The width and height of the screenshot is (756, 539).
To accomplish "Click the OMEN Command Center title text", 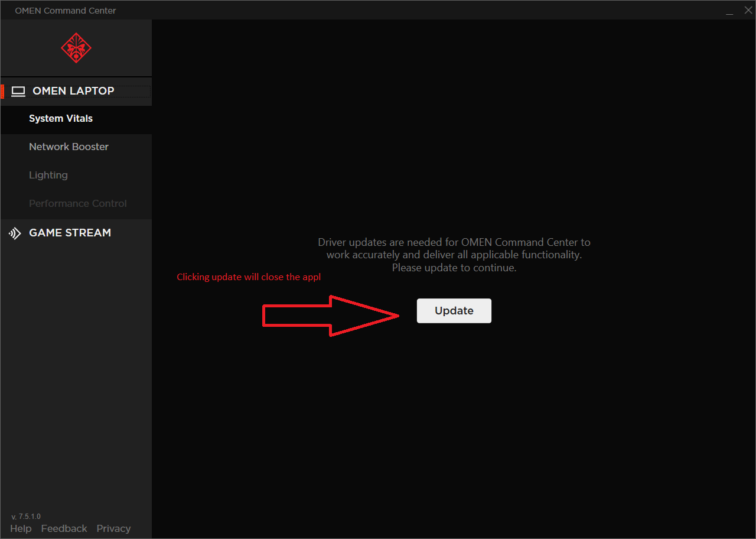I will point(66,11).
